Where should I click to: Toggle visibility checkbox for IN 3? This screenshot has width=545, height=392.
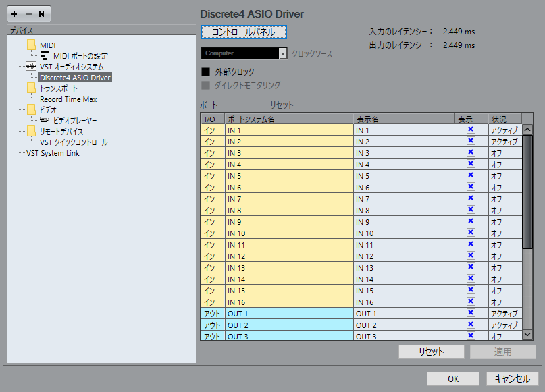coord(471,152)
